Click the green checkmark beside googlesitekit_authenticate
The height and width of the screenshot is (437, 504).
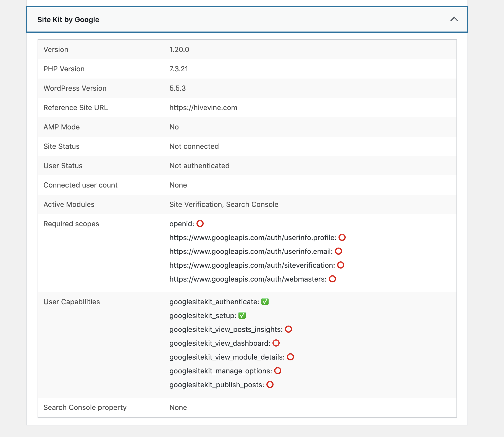(x=265, y=301)
